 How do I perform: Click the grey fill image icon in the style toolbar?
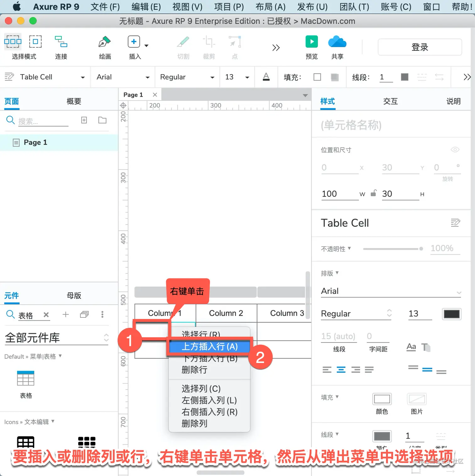tap(335, 77)
